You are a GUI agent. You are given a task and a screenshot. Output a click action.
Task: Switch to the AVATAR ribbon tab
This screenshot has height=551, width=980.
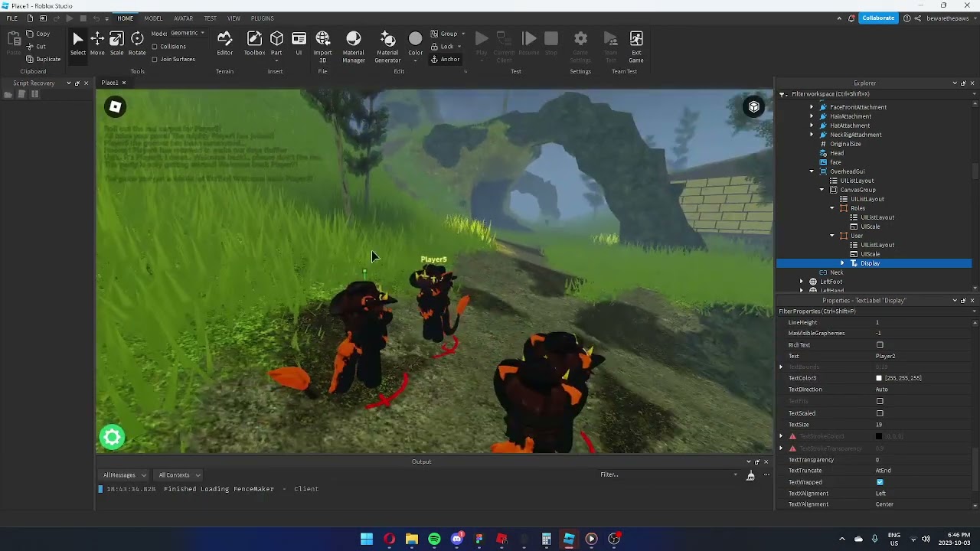coord(183,18)
